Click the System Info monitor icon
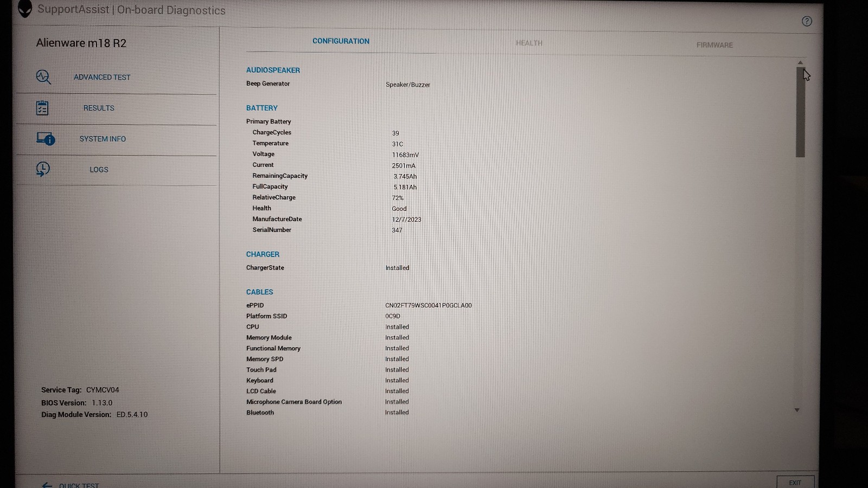The width and height of the screenshot is (868, 488). point(46,139)
